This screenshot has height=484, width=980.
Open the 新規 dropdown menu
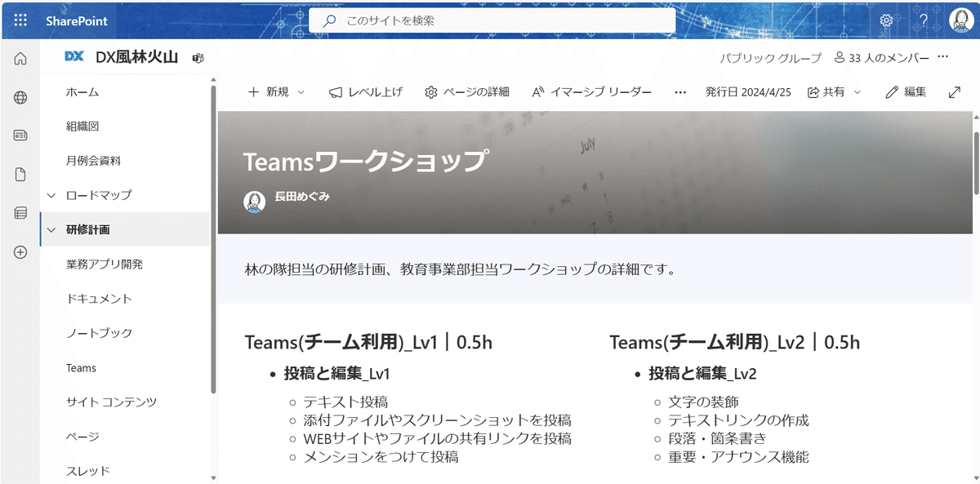pos(276,92)
